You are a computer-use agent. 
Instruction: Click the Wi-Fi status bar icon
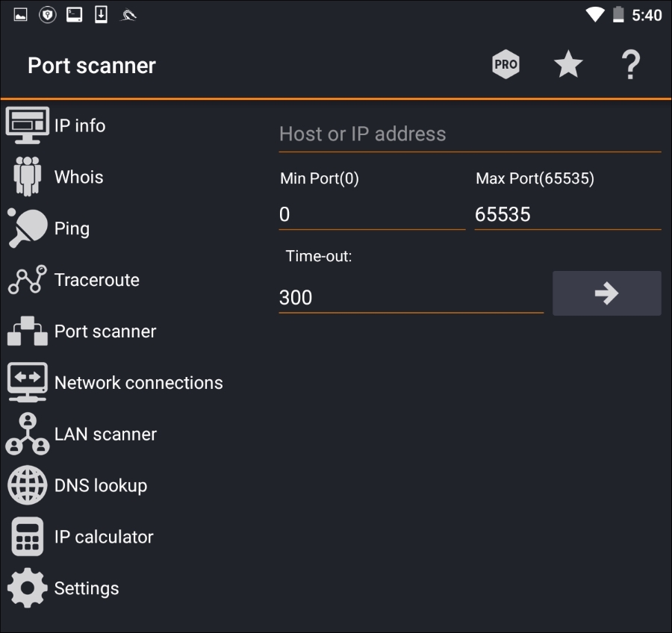point(595,13)
